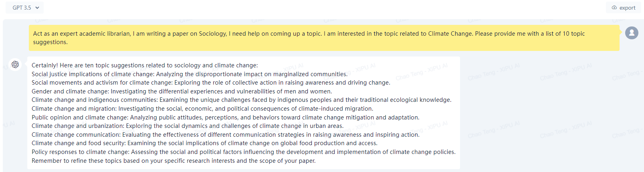The width and height of the screenshot is (644, 172).
Task: Click the user avatar icon
Action: tap(632, 32)
